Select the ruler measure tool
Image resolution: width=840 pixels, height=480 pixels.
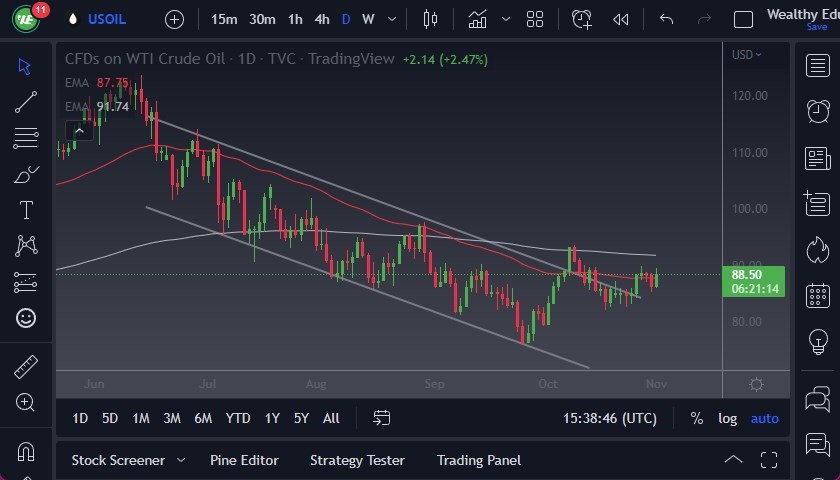(x=26, y=367)
